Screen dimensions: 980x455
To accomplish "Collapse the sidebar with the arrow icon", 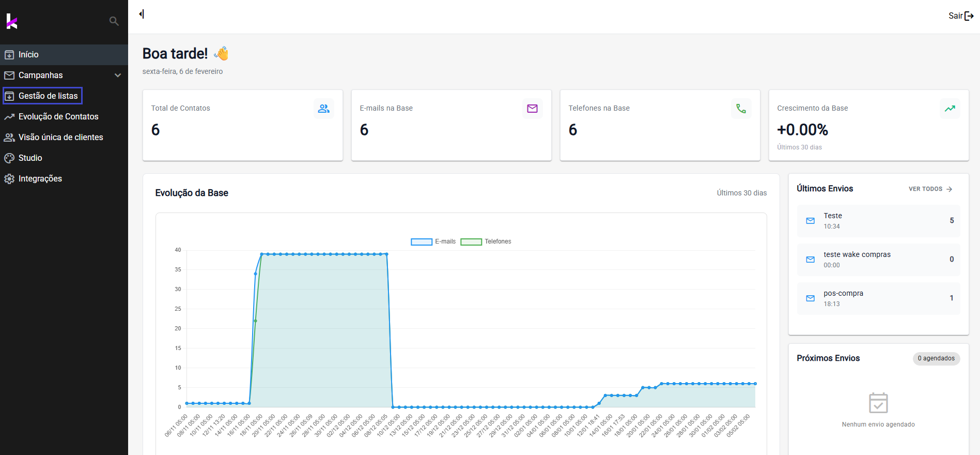I will coord(142,14).
